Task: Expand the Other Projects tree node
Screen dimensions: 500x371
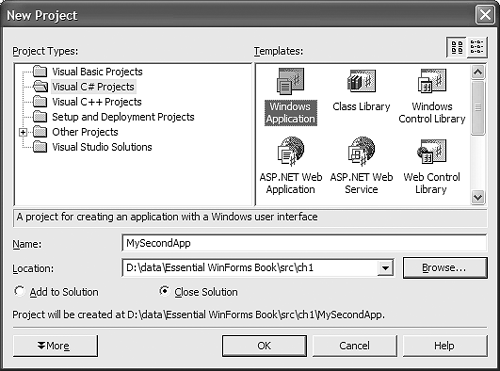Action: 23,132
